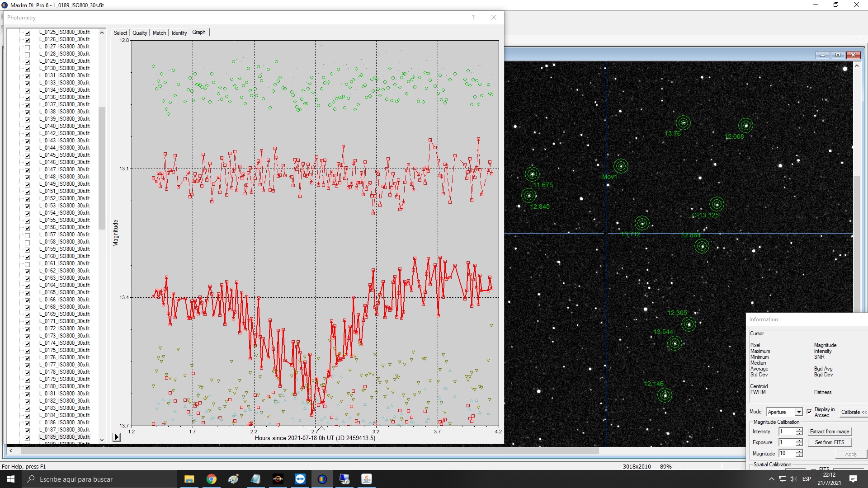Click Set from FITS button
Image resolution: width=868 pixels, height=488 pixels.
(x=829, y=442)
